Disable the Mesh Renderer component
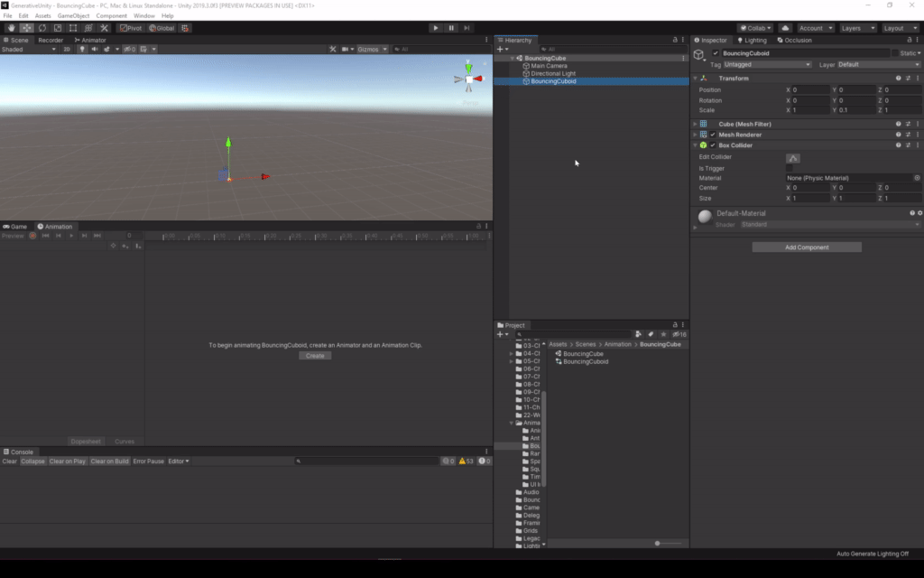 coord(713,135)
